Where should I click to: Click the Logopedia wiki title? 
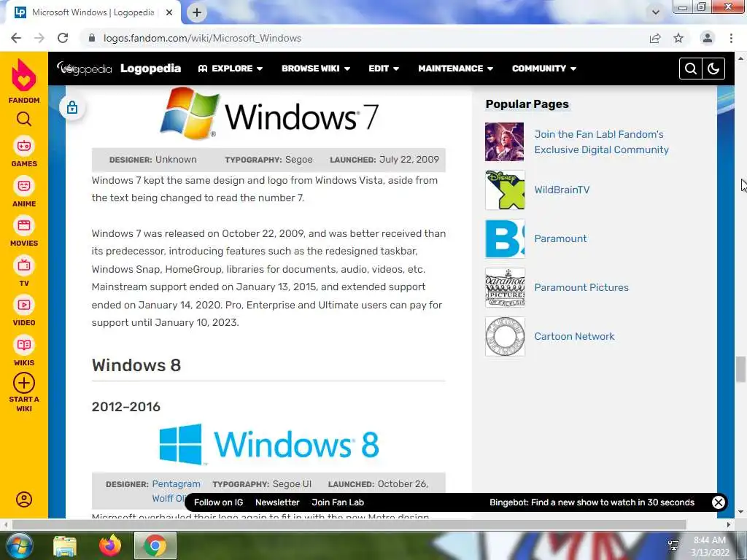[x=150, y=69]
